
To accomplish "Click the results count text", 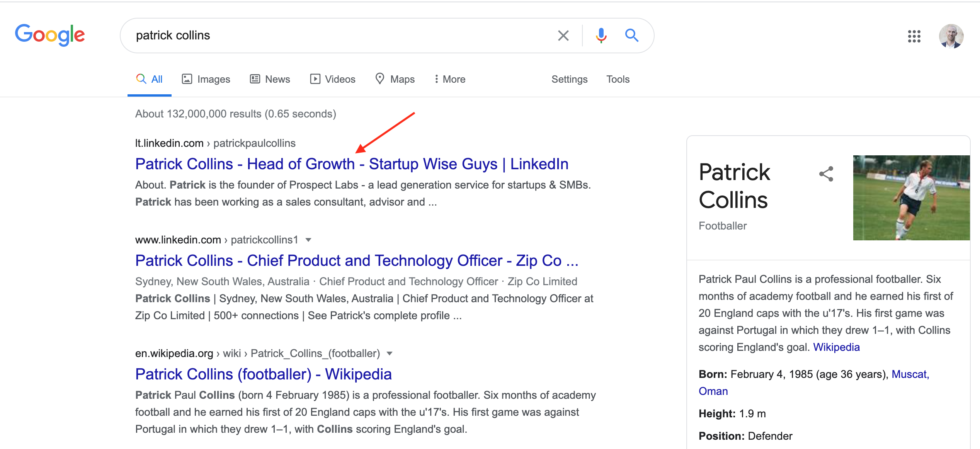I will click(236, 114).
